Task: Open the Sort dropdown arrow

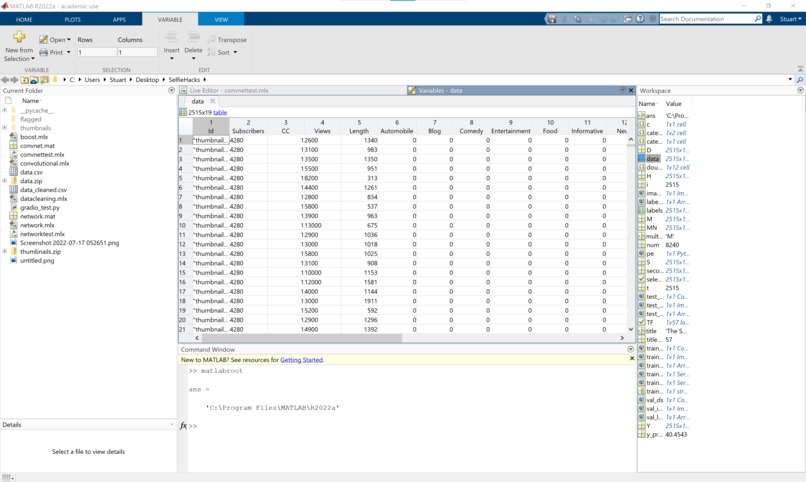Action: 235,52
